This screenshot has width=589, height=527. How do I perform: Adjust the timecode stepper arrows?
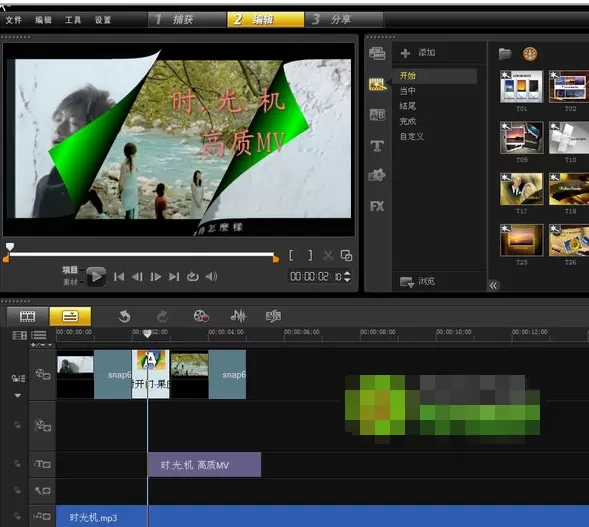[347, 277]
